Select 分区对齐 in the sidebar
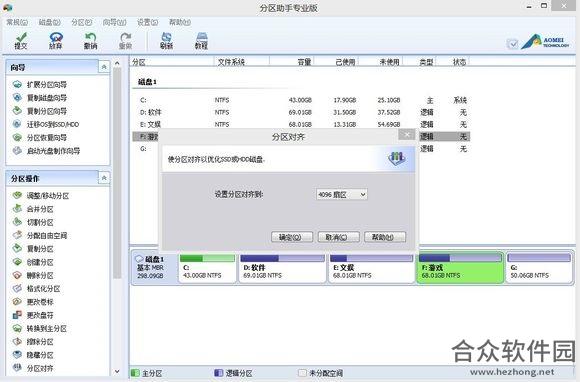The width and height of the screenshot is (580, 382). 33,368
